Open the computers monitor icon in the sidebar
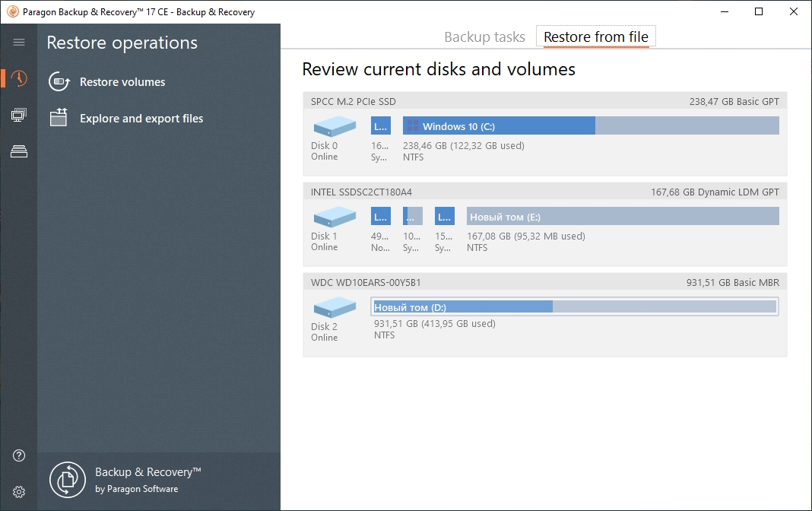The height and width of the screenshot is (511, 812). [x=19, y=115]
